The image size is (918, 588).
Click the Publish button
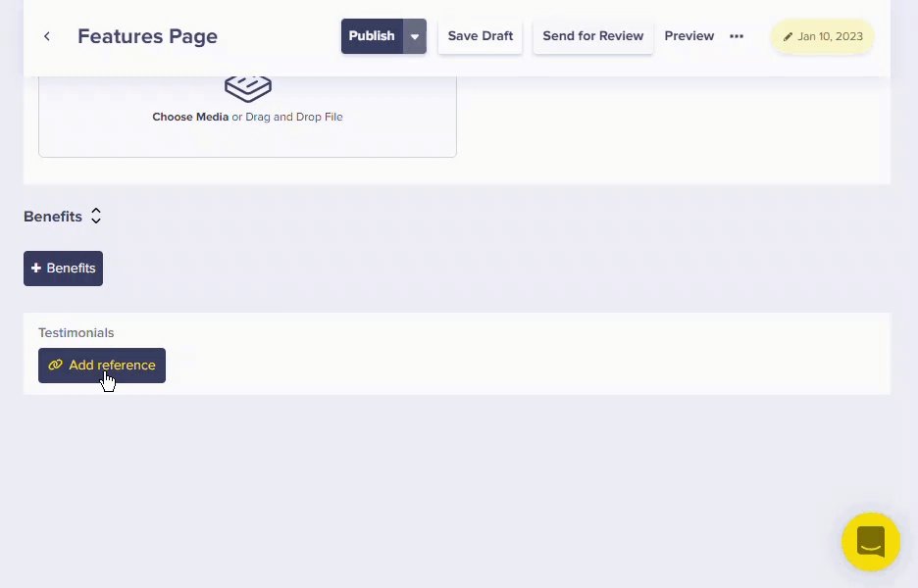pyautogui.click(x=372, y=36)
